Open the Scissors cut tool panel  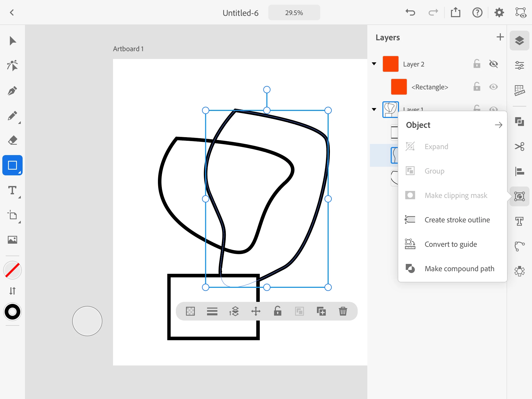519,147
